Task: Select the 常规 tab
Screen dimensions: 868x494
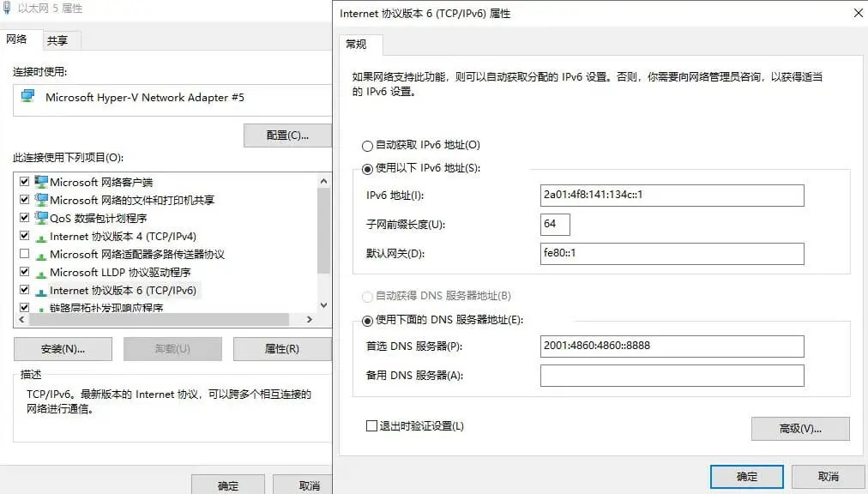Action: point(356,45)
